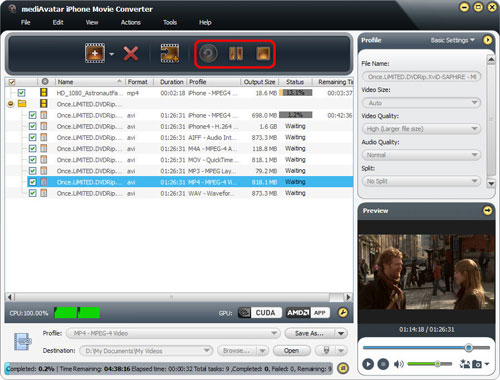Stop the conversion with the stop icon
500x380 pixels.
263,53
